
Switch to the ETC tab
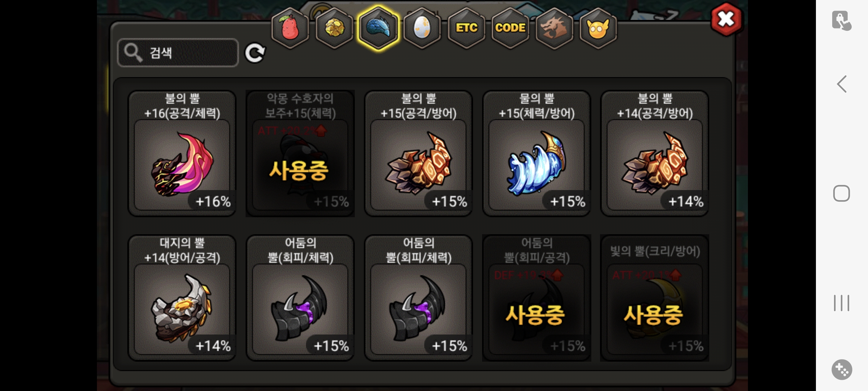(x=466, y=28)
